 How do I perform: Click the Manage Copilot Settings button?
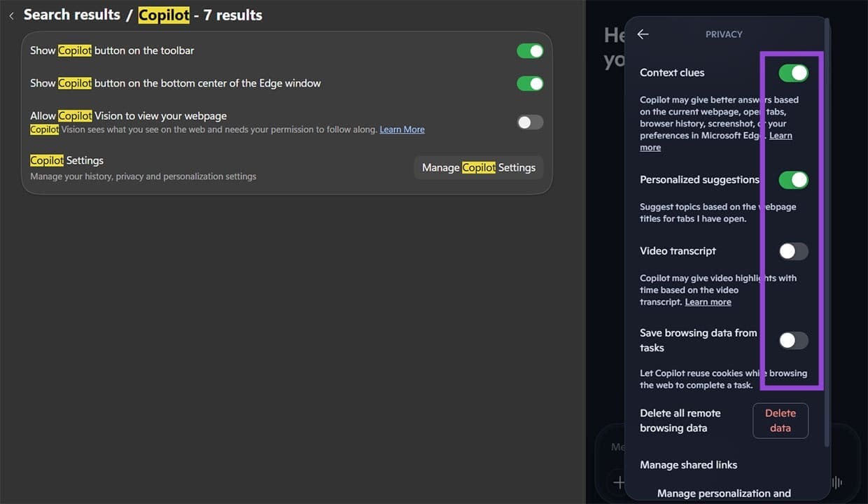coord(479,167)
